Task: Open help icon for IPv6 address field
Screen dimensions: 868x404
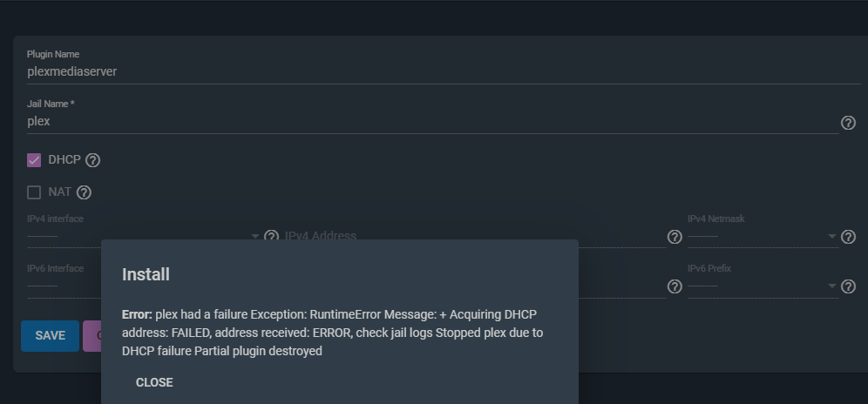Action: point(675,286)
